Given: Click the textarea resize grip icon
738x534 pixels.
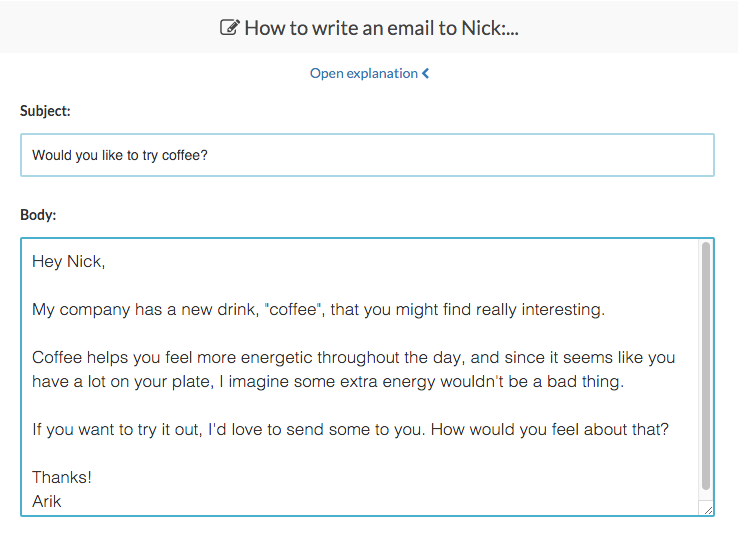Looking at the screenshot, I should click(708, 510).
